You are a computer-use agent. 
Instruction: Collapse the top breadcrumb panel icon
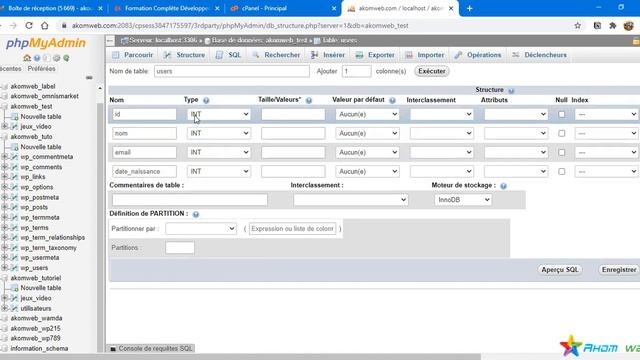click(x=110, y=40)
